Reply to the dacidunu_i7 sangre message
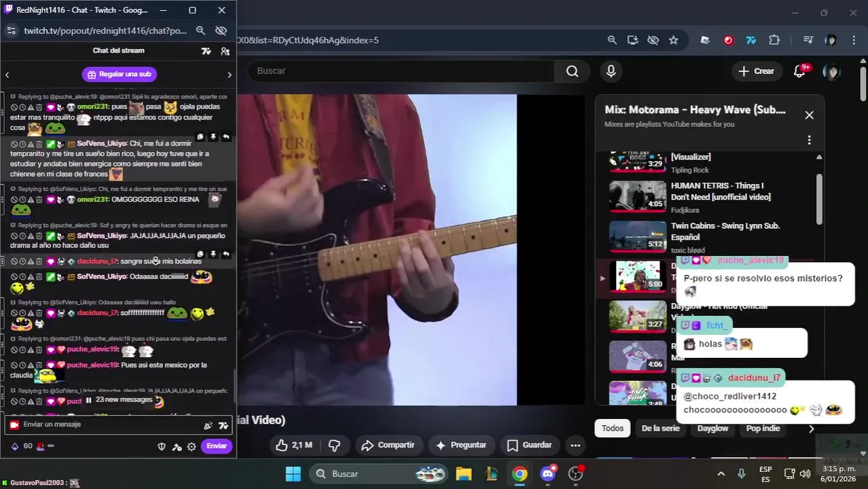This screenshot has width=868, height=489. pyautogui.click(x=225, y=254)
